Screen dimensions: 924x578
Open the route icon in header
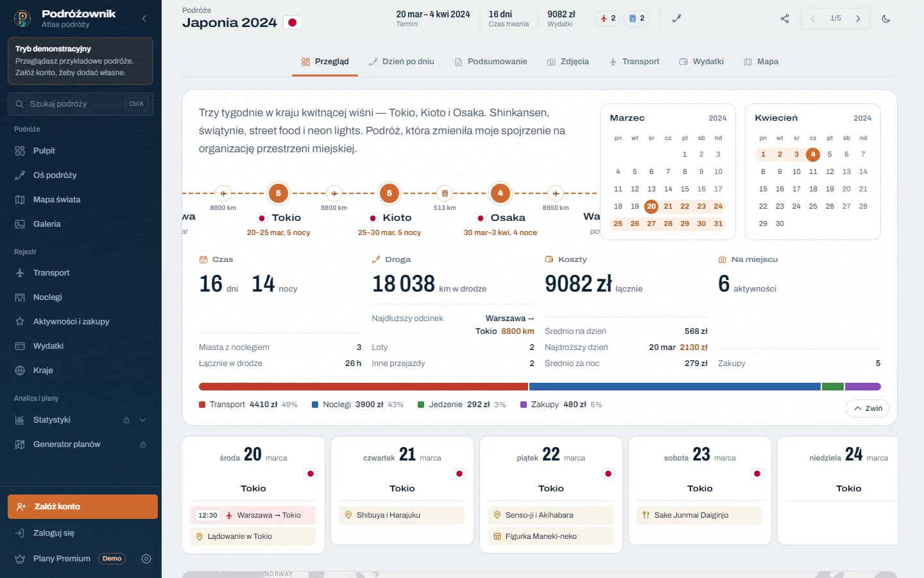tap(676, 19)
